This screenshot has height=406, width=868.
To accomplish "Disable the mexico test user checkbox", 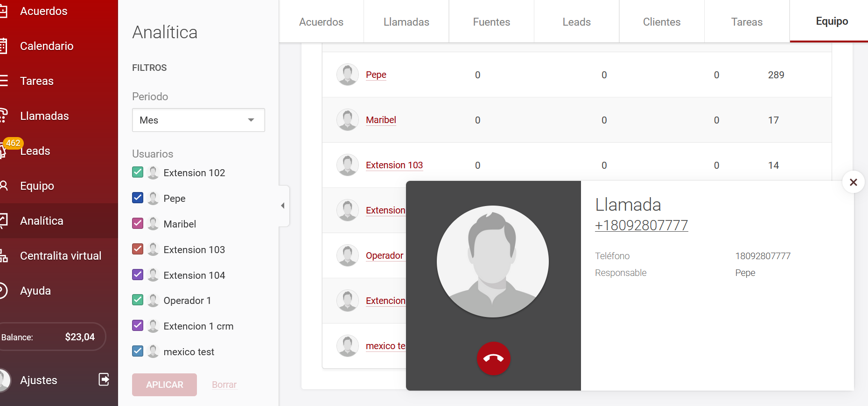I will 138,351.
